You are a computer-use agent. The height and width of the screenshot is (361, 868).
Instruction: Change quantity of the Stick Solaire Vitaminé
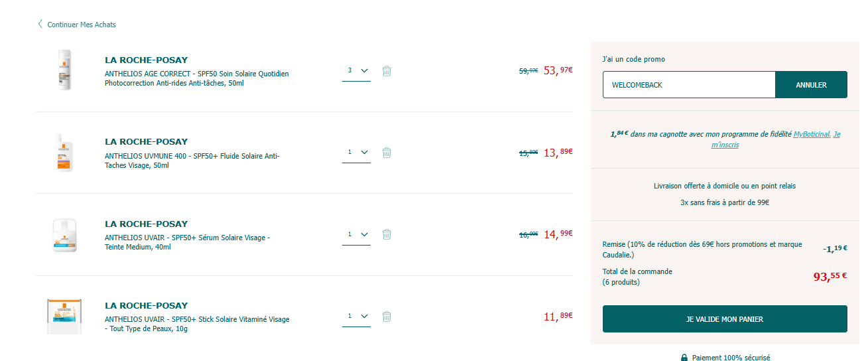click(x=356, y=317)
